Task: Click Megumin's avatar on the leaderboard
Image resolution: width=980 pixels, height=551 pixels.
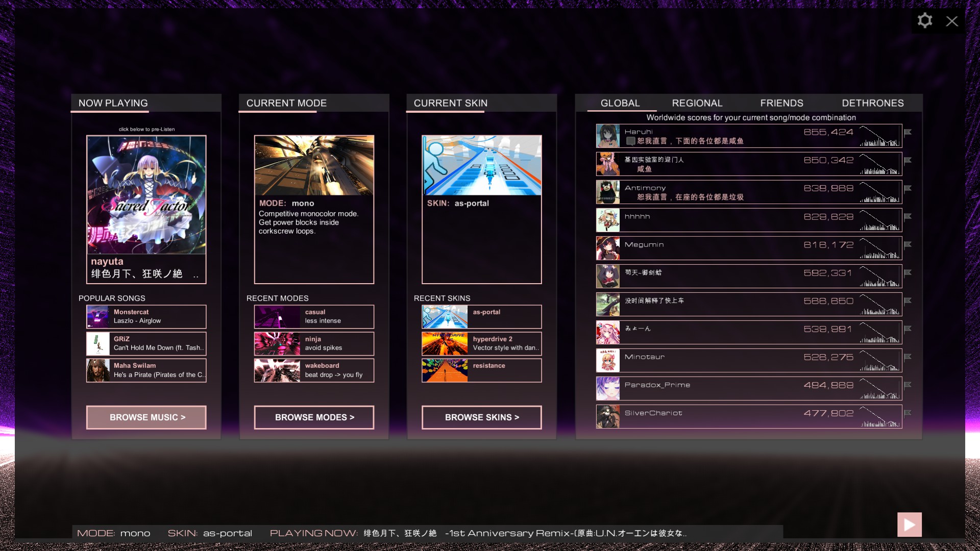Action: [608, 248]
